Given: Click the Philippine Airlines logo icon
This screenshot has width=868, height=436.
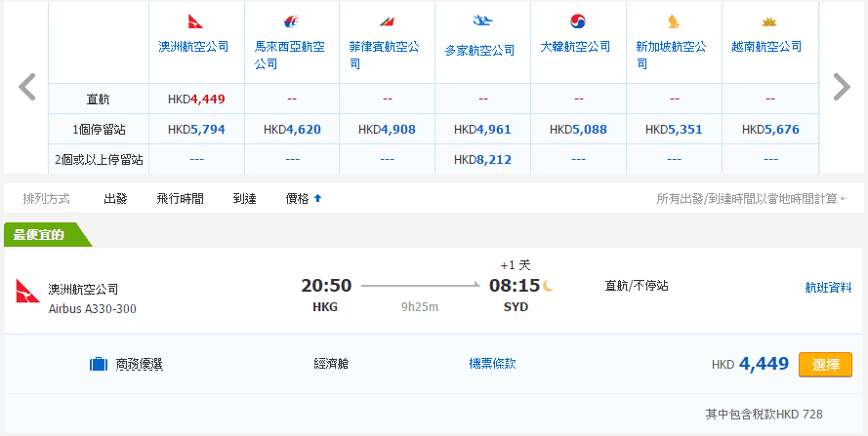Looking at the screenshot, I should (x=387, y=21).
